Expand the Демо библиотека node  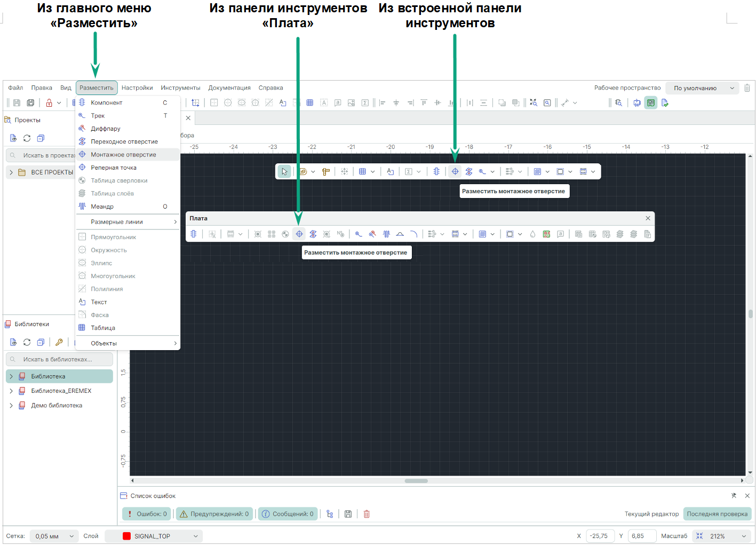pyautogui.click(x=11, y=406)
